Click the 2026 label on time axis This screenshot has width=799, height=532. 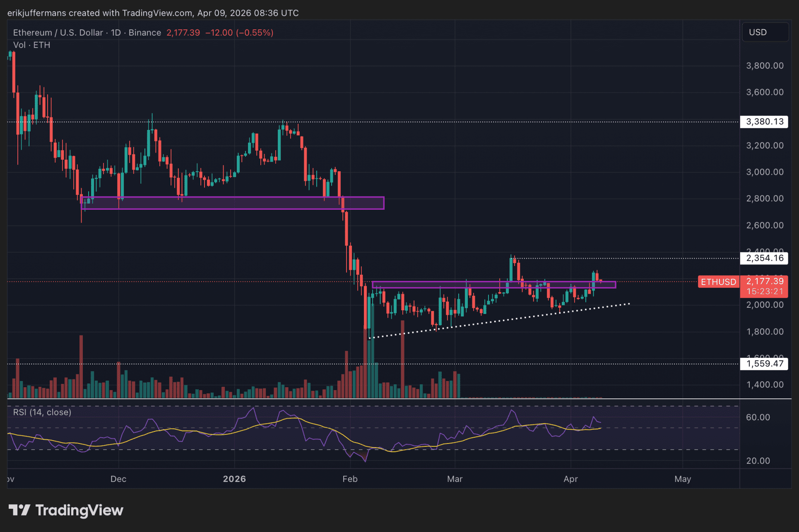[234, 479]
